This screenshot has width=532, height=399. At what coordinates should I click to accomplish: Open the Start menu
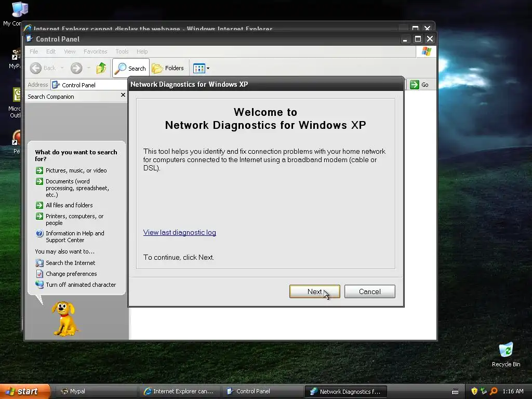tap(25, 391)
